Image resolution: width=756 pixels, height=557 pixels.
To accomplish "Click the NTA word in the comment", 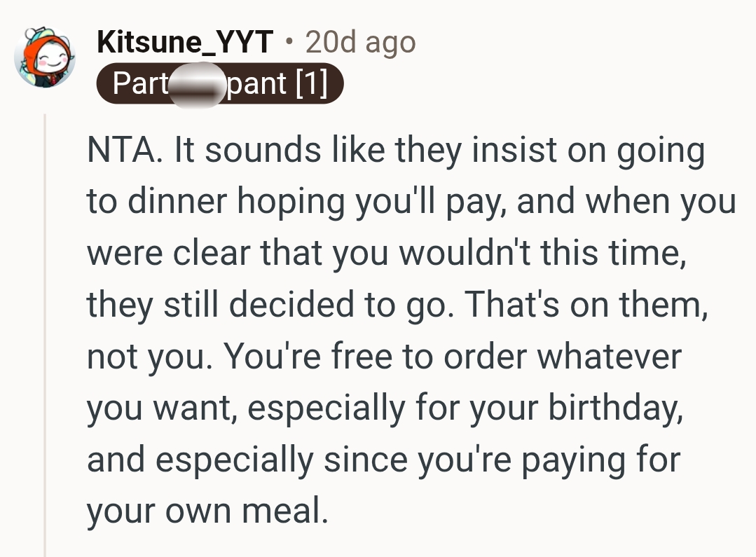I will [115, 151].
